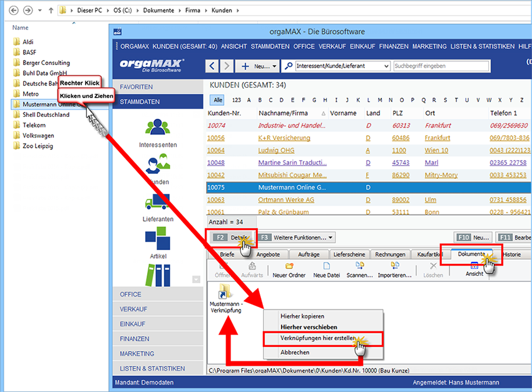
Task: Click the sidebar scroll-down arrow
Action: pos(196,279)
